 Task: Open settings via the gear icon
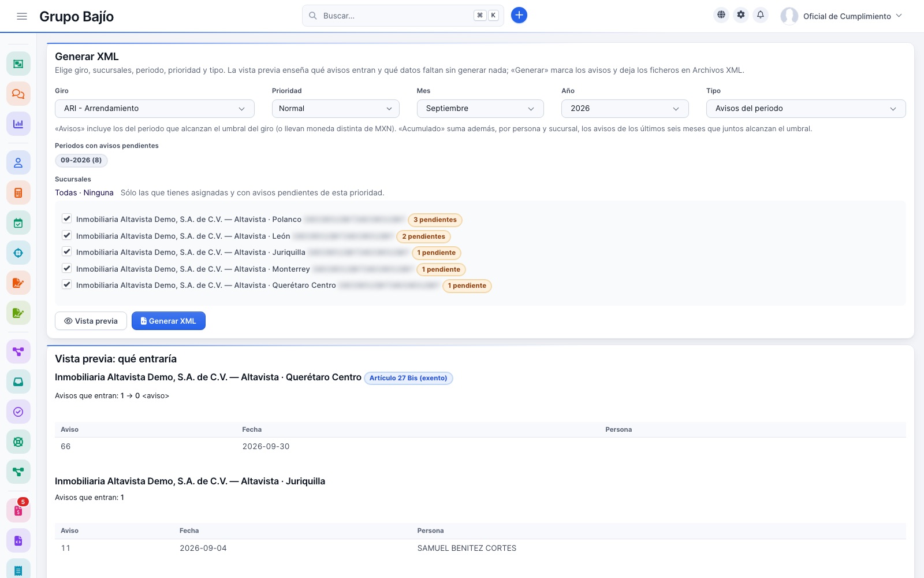point(741,15)
